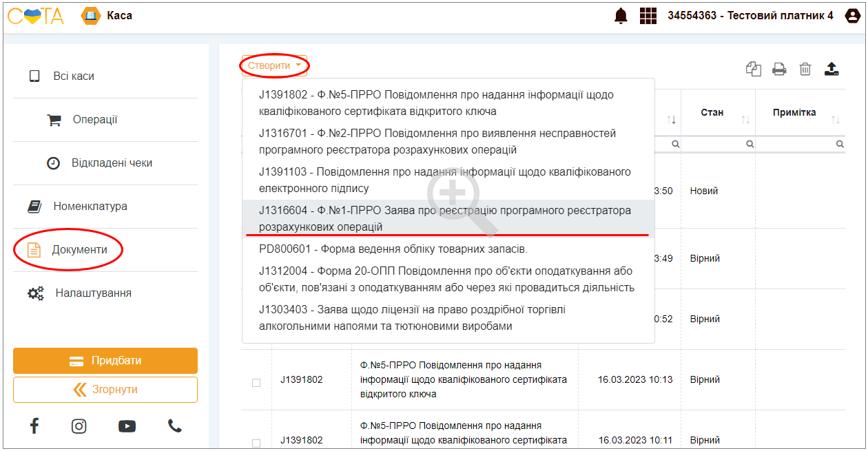Click the phone contact icon
This screenshot has height=451, width=868.
[x=175, y=426]
